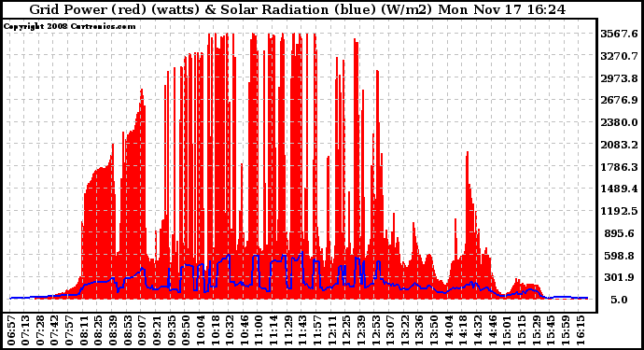
Task: Click the 11:57 time label
Action: pyautogui.click(x=317, y=329)
